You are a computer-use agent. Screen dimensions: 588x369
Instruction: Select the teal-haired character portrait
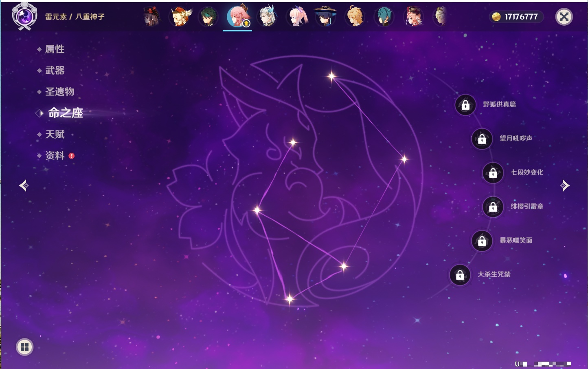384,17
